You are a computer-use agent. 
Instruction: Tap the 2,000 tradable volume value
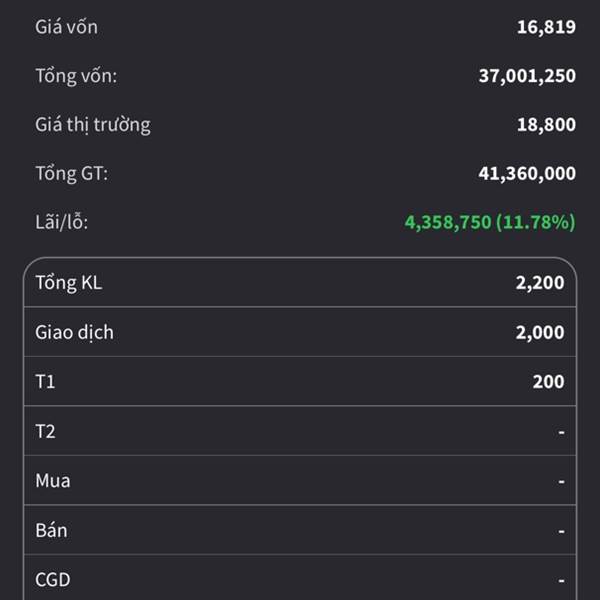pyautogui.click(x=540, y=332)
